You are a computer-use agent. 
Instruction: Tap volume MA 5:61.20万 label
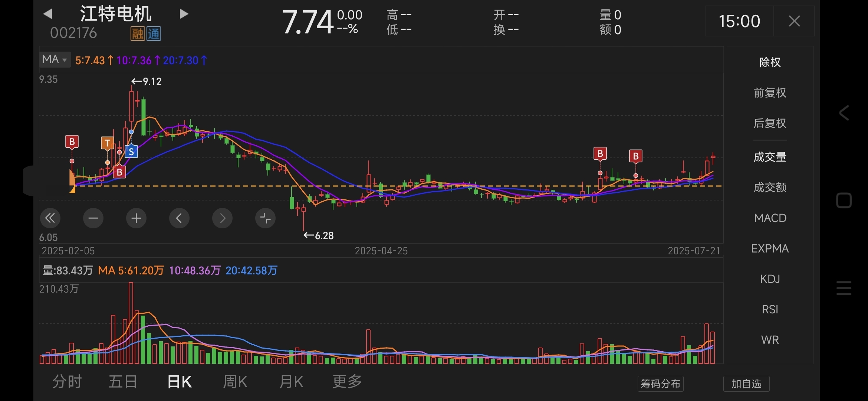(131, 270)
